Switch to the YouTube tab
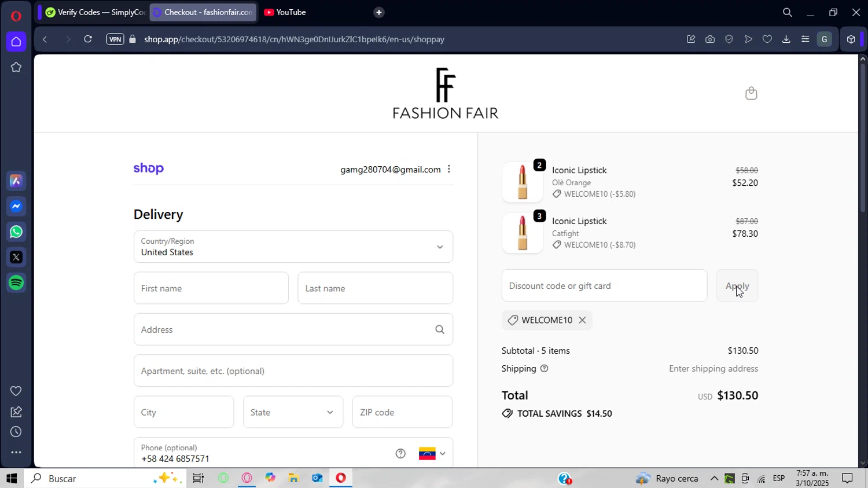The image size is (868, 488). [x=285, y=12]
